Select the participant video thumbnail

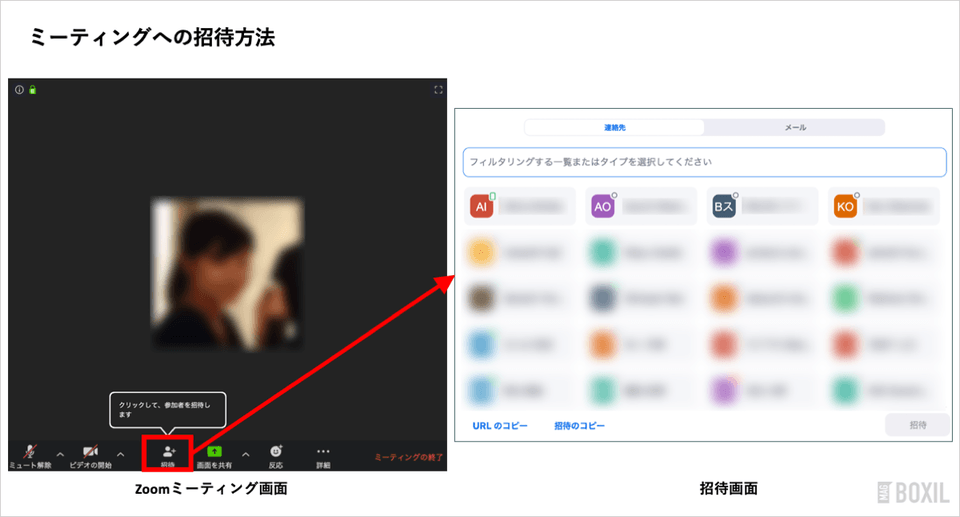(227, 273)
